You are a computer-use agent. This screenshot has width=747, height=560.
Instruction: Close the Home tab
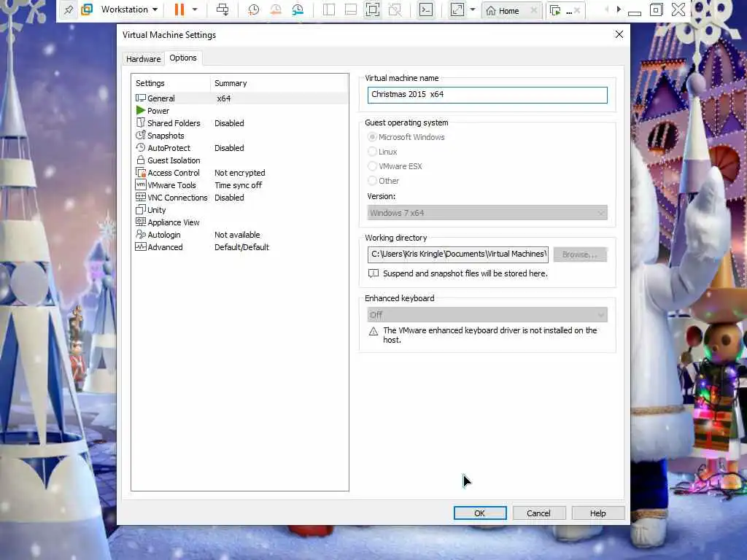coord(534,10)
